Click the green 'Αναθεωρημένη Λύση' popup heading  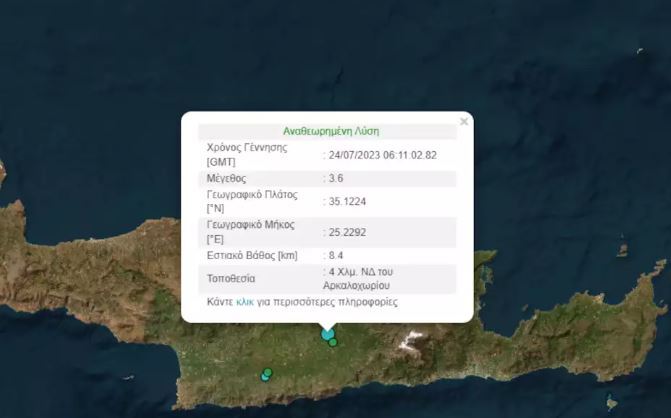(331, 131)
